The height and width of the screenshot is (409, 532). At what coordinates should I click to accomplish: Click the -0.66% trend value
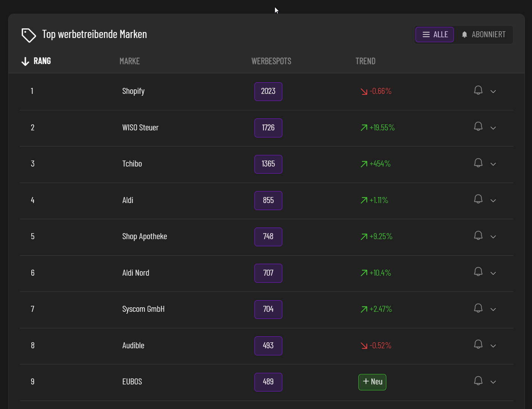click(380, 91)
